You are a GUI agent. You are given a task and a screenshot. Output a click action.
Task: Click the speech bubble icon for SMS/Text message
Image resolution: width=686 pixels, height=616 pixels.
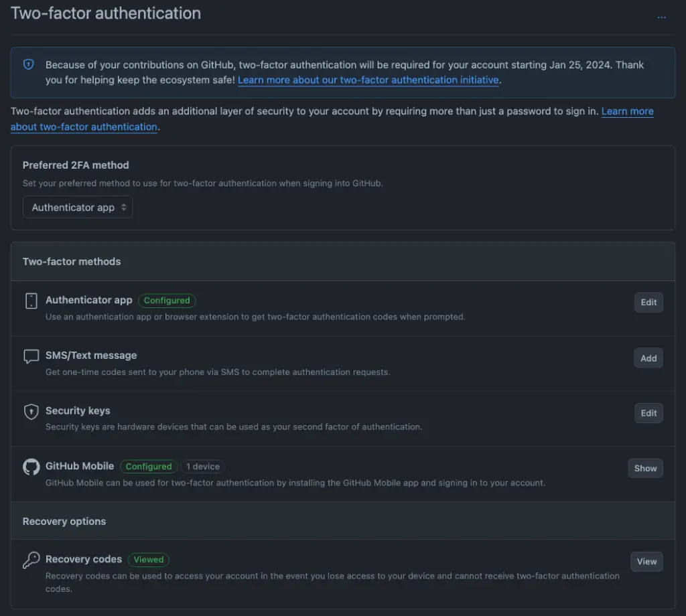click(x=31, y=357)
